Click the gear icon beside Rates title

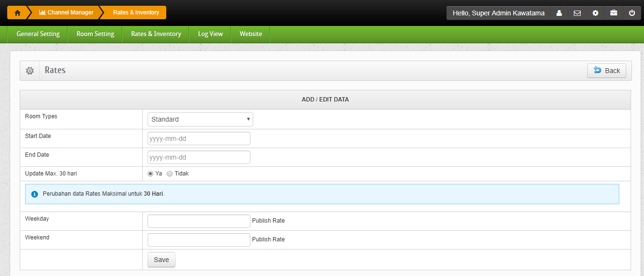click(x=30, y=71)
